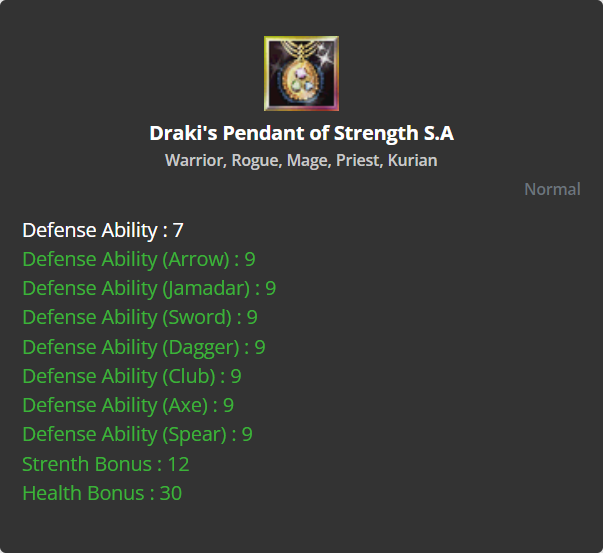Select the Defense Ability (Club) stat line
This screenshot has height=554, width=603.
[x=132, y=376]
